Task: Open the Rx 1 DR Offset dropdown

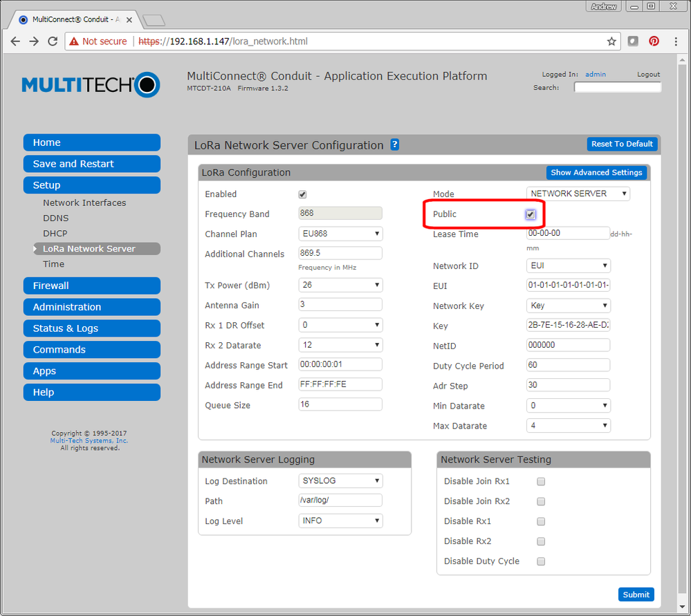Action: 340,325
